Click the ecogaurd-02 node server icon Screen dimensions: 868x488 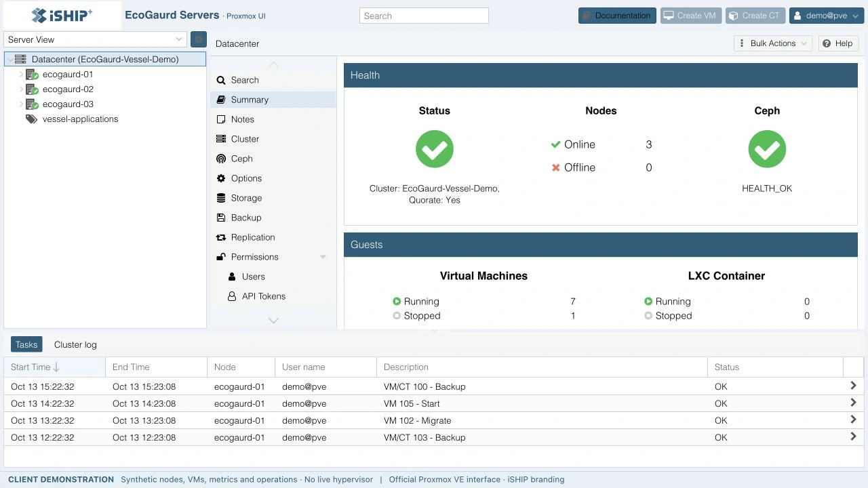32,89
